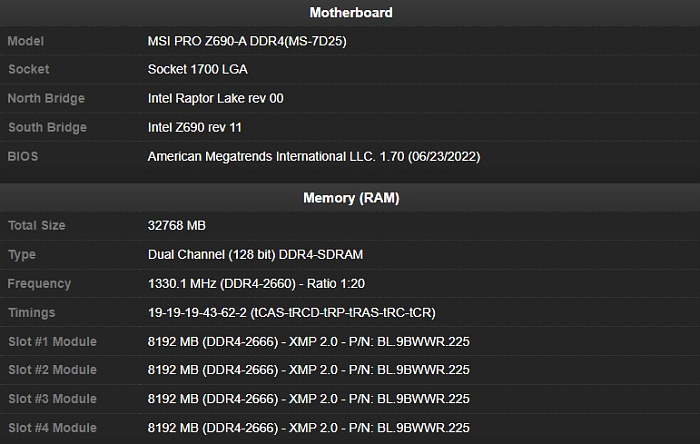Click the Frequency label

coord(39,283)
